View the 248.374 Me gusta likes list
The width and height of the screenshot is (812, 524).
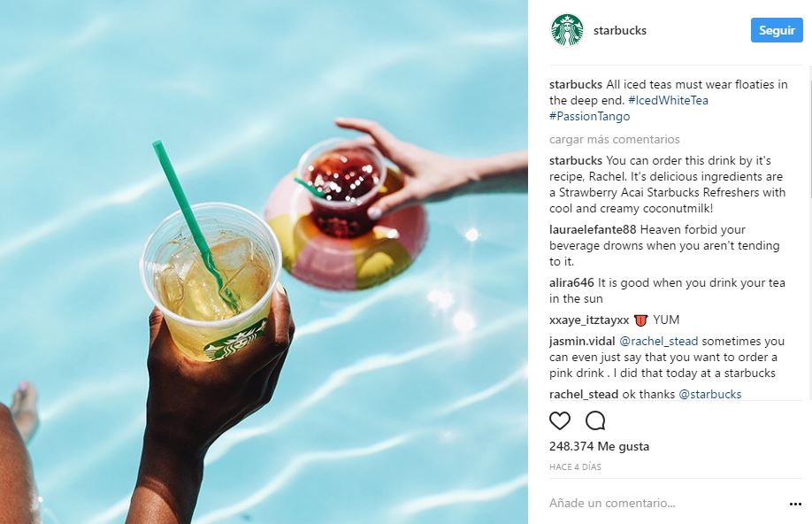599,446
